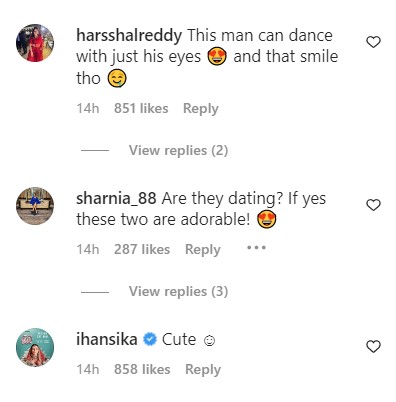Expand View replies (3) under sharnia_88

(178, 291)
